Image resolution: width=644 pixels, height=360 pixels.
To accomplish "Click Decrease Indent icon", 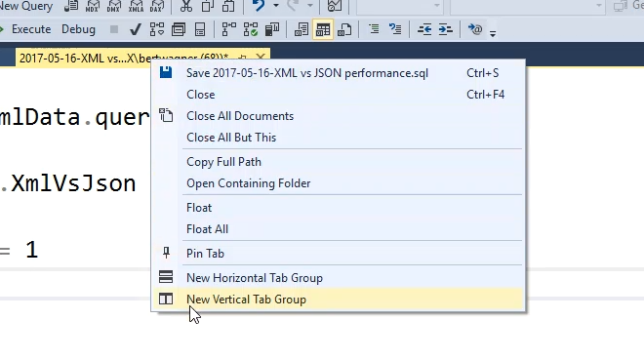I will coord(424,29).
